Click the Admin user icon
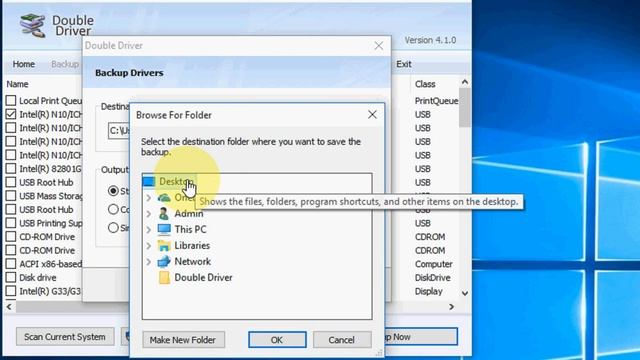This screenshot has height=360, width=640. [164, 213]
